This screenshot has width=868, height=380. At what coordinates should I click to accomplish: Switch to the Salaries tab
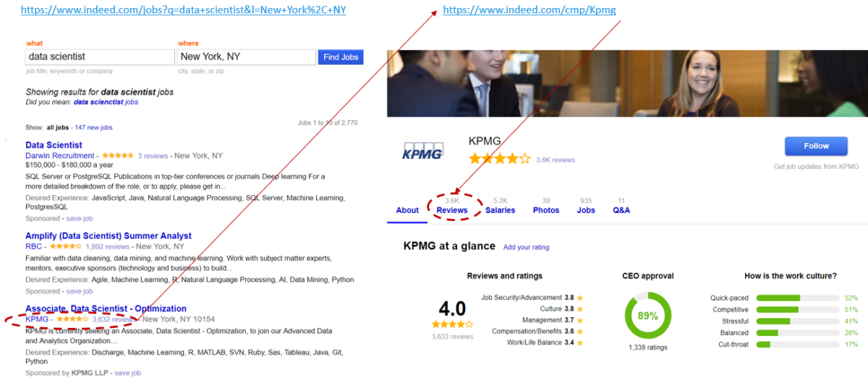(501, 210)
